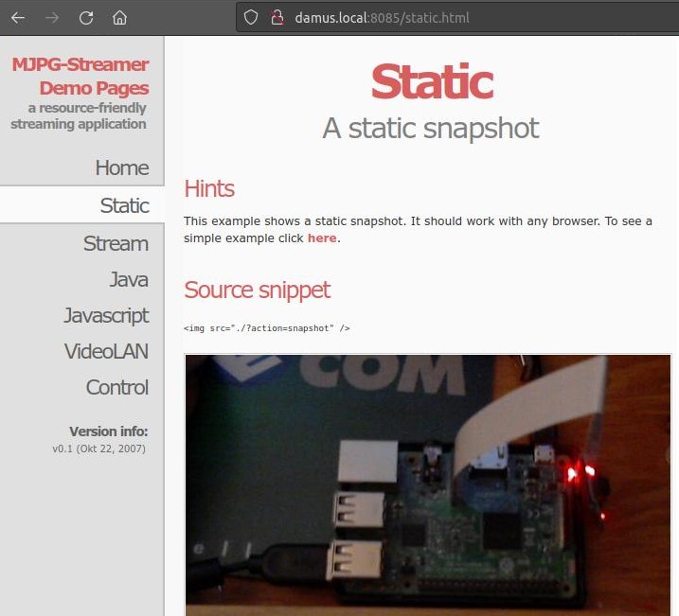The image size is (679, 616).
Task: Click the MJPG-Streamer Demo Pages title
Action: [x=80, y=77]
